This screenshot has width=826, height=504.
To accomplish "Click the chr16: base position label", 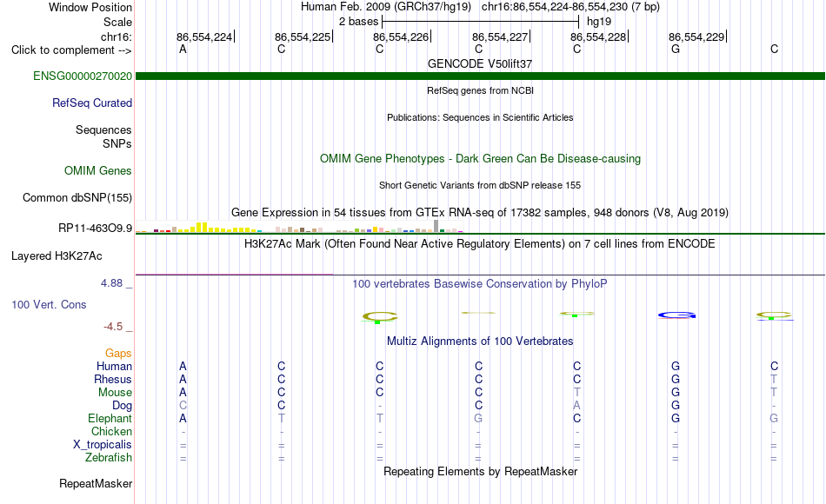I will pyautogui.click(x=117, y=36).
